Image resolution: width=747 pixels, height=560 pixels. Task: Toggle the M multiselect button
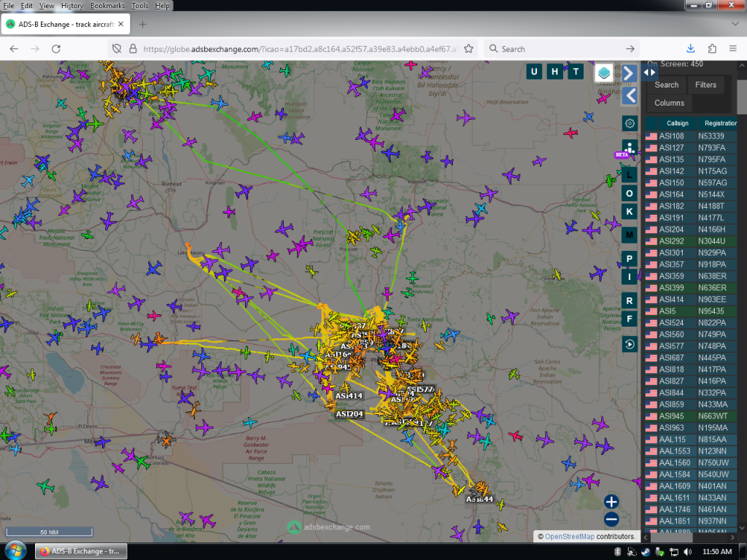(x=630, y=236)
